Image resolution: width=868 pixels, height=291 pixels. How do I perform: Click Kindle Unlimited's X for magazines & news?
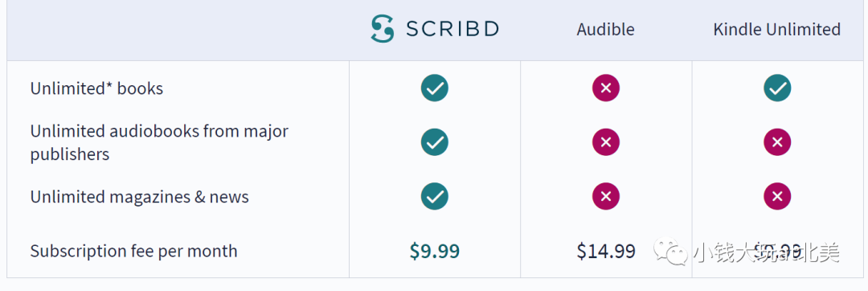click(x=777, y=196)
